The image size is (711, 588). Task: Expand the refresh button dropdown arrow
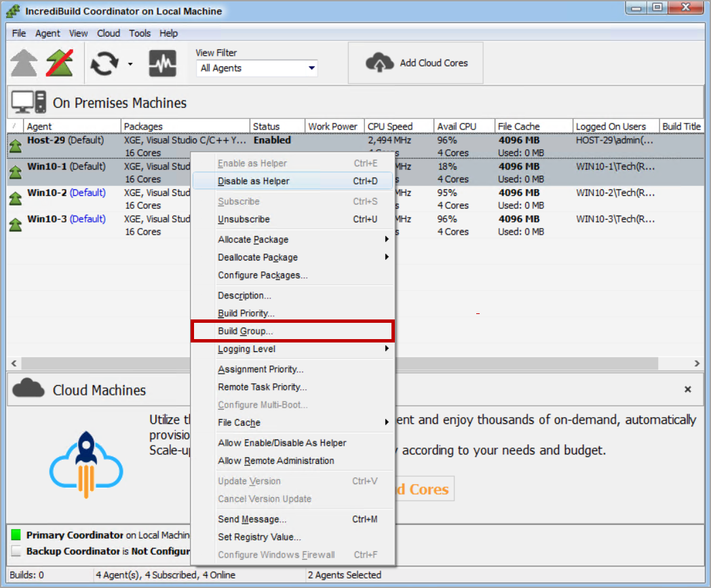point(130,64)
